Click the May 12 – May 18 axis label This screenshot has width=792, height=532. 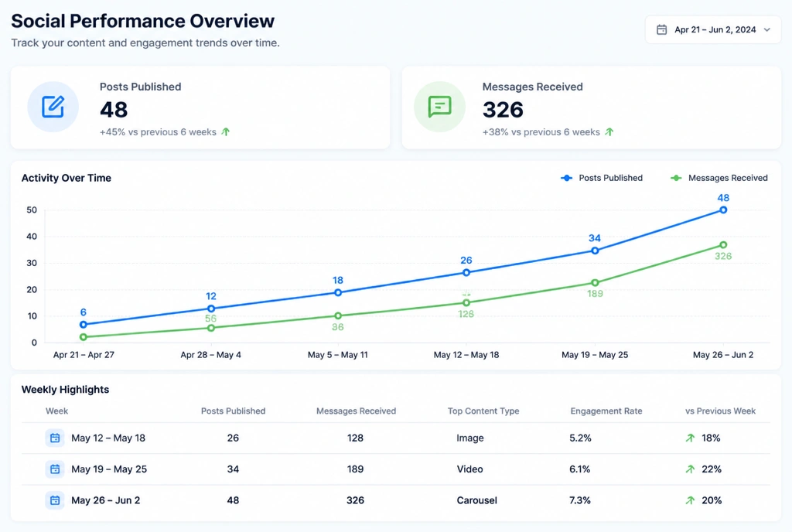[x=466, y=355]
